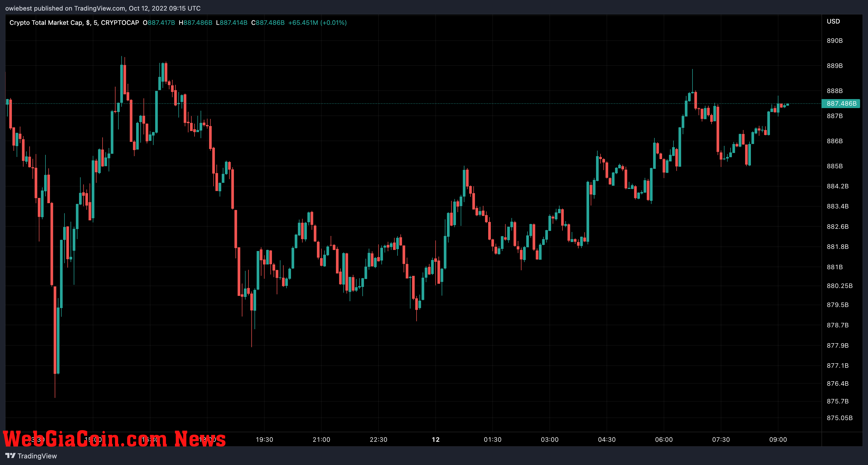The height and width of the screenshot is (465, 868).
Task: Click the high value H887.486B
Action: [x=195, y=22]
